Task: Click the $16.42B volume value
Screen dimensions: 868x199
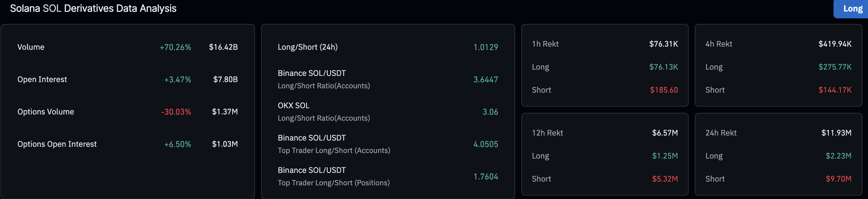Action: (x=223, y=47)
